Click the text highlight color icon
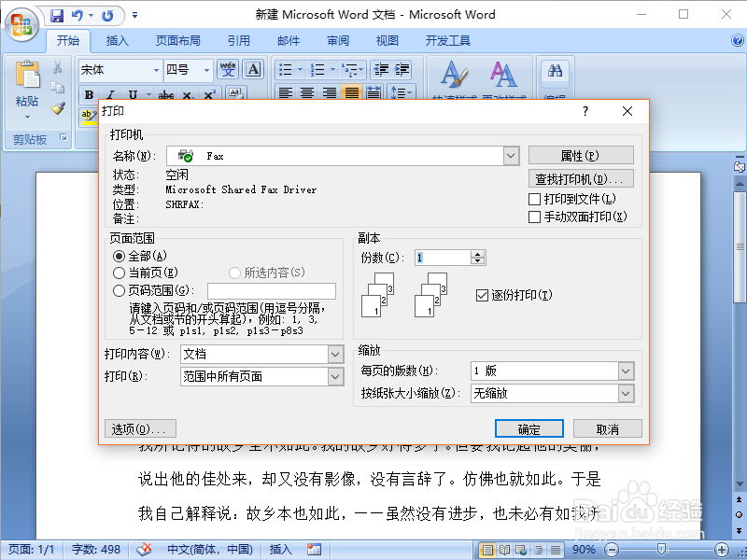 pos(87,115)
